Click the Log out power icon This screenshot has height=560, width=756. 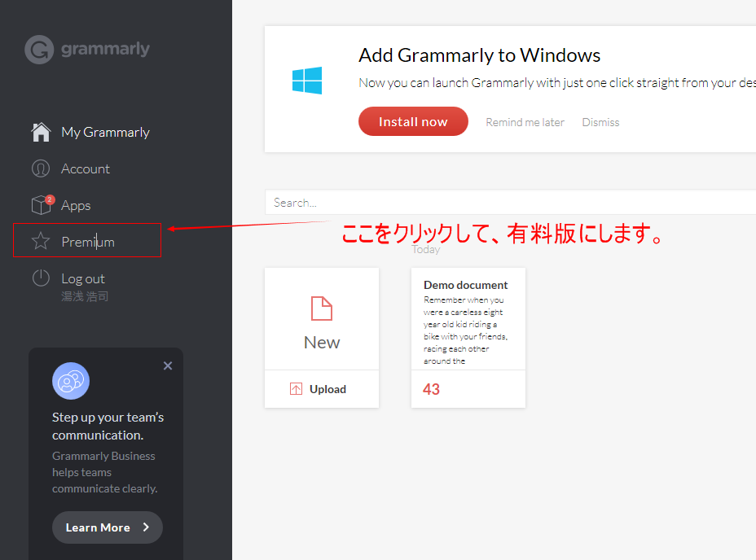[x=41, y=278]
